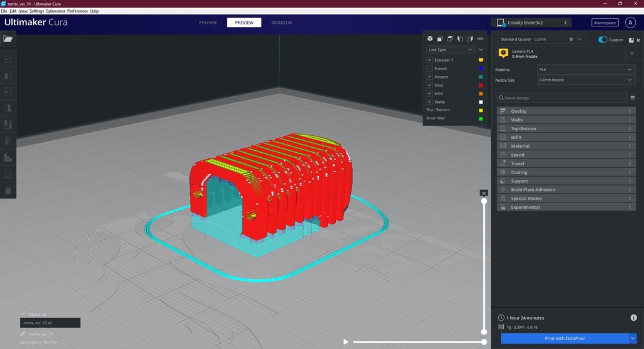Screen dimensions: 644x349
Task: Close the print settings panel
Action: point(638,40)
